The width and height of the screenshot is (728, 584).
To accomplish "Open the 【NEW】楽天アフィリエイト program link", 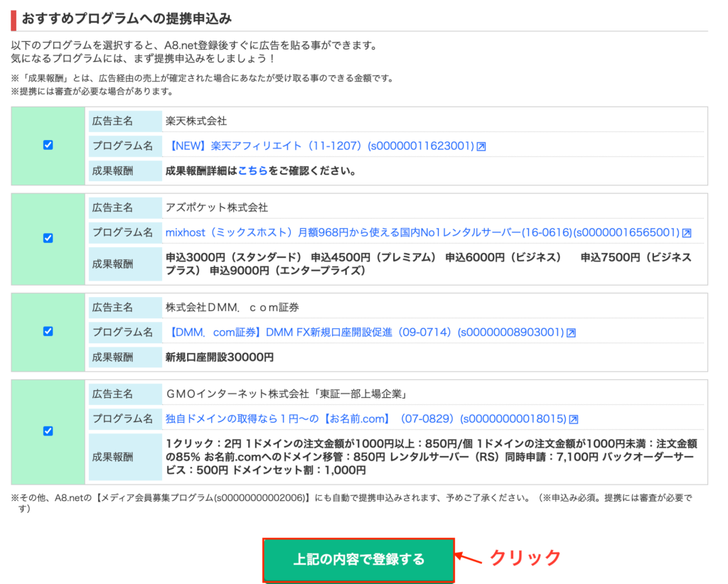I will click(319, 146).
